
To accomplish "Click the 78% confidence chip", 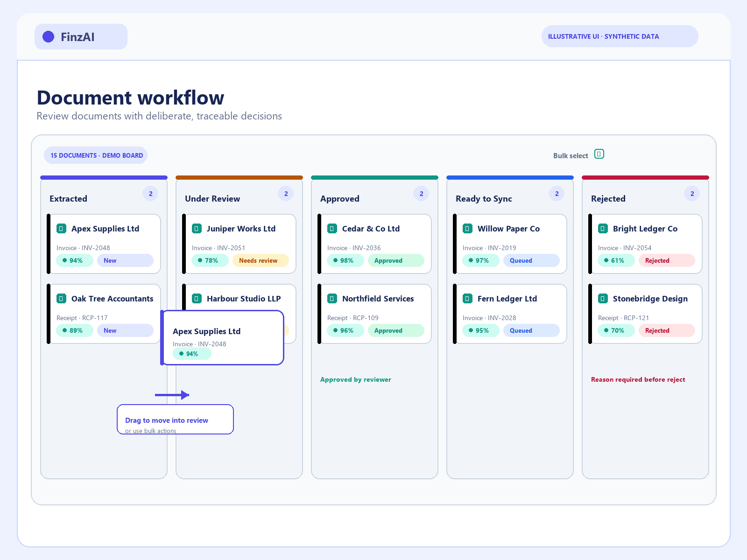I will (210, 260).
